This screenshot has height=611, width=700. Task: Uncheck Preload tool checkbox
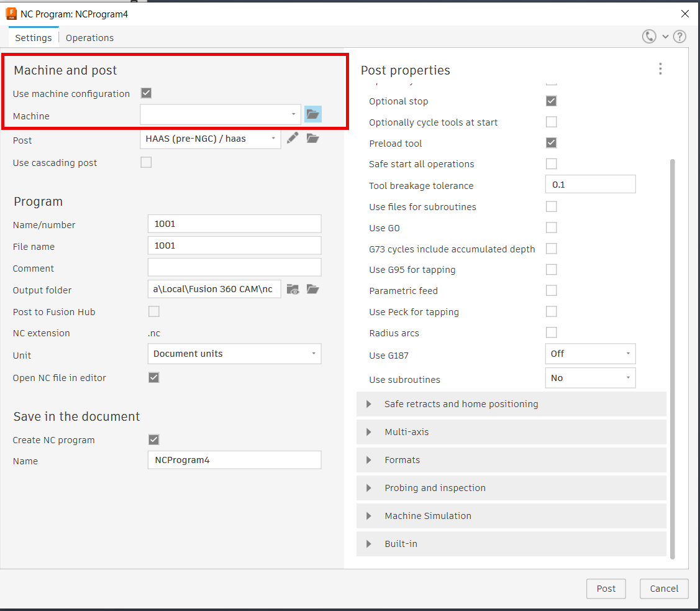pos(552,143)
